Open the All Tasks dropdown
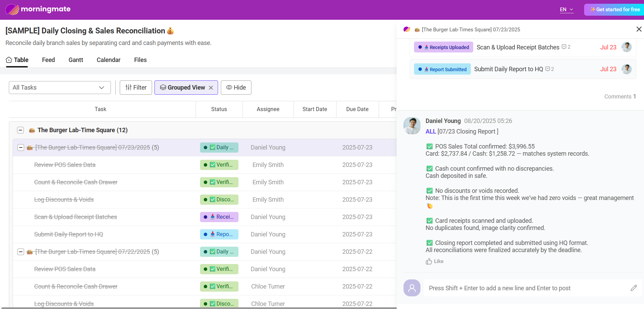The width and height of the screenshot is (644, 309). coord(60,88)
